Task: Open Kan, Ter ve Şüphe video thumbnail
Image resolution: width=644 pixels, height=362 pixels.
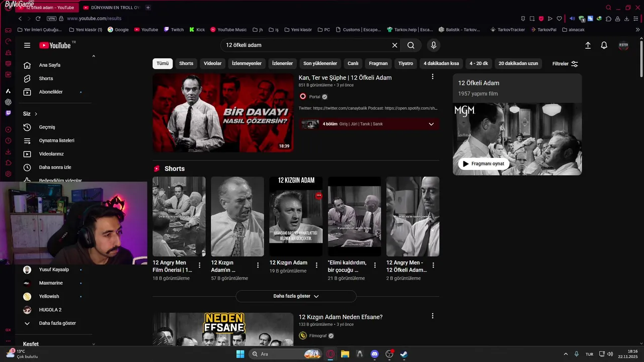Action: 223,113
